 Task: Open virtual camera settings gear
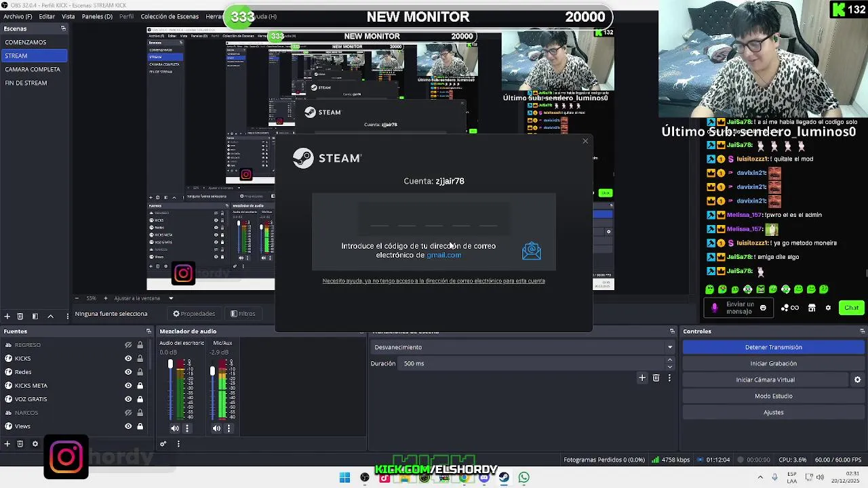click(857, 380)
